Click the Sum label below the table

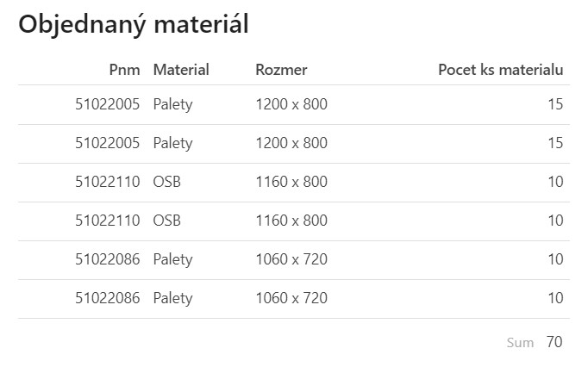[x=520, y=343]
